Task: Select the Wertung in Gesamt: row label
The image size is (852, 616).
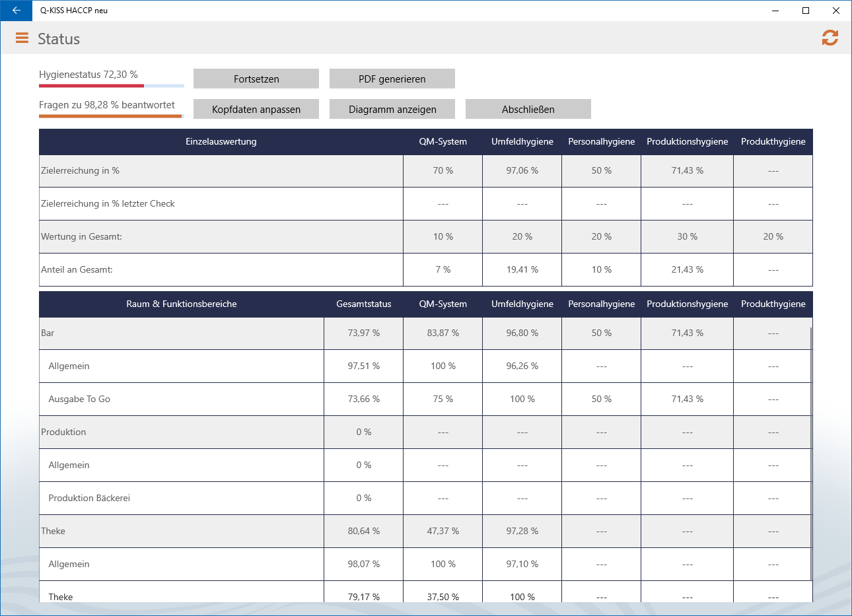Action: 81,236
